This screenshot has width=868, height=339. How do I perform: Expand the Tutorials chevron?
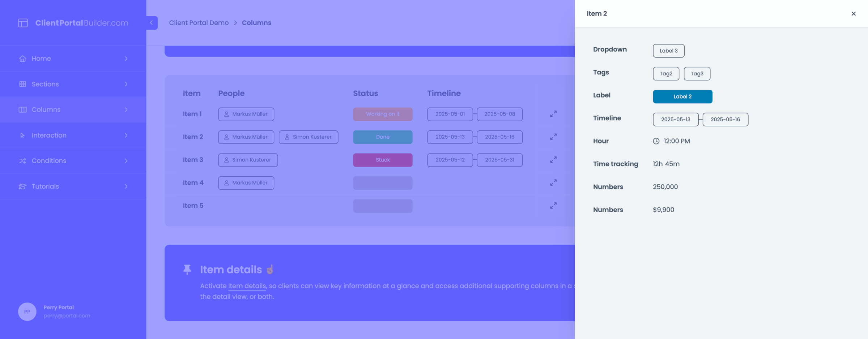(x=126, y=187)
